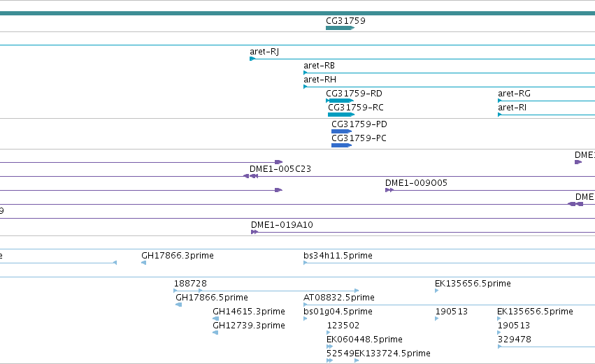The width and height of the screenshot is (595, 364).
Task: Click the 329478 feature label
Action: [514, 340]
